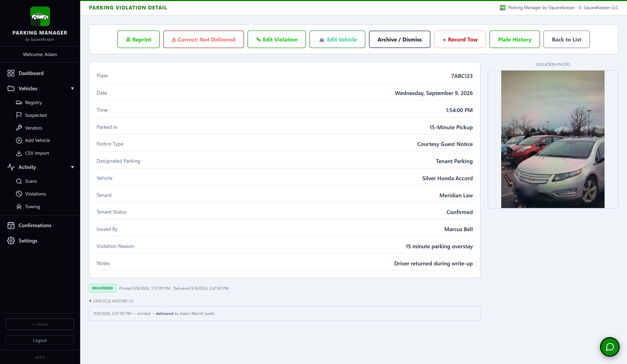Open the Towing page
The width and height of the screenshot is (627, 364).
click(x=33, y=207)
